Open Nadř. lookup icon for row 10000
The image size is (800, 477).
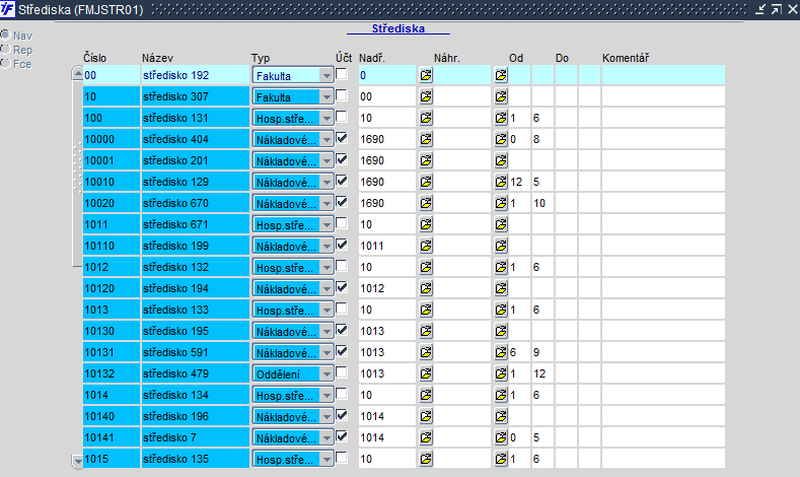point(426,139)
